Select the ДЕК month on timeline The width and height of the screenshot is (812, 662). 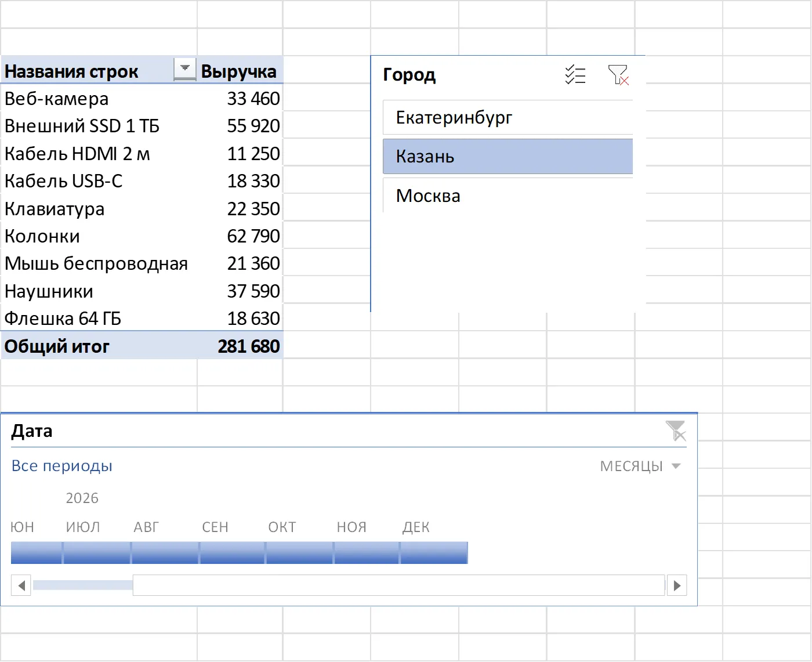pyautogui.click(x=434, y=553)
